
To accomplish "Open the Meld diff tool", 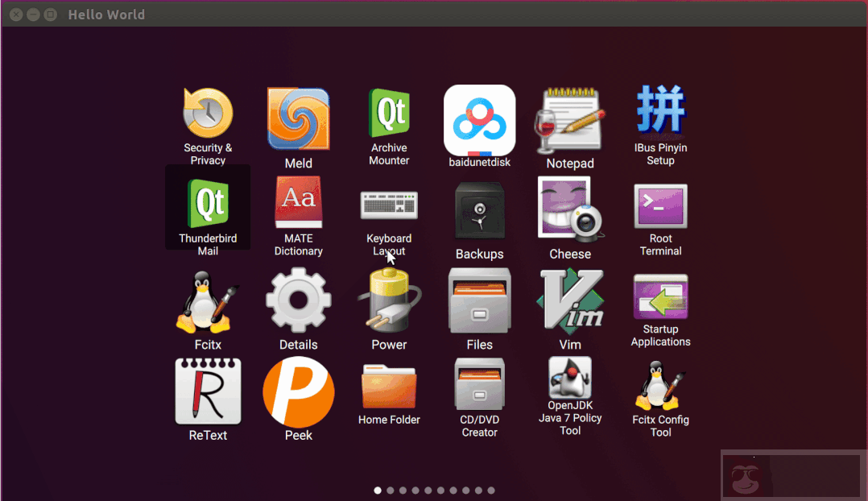I will tap(298, 118).
